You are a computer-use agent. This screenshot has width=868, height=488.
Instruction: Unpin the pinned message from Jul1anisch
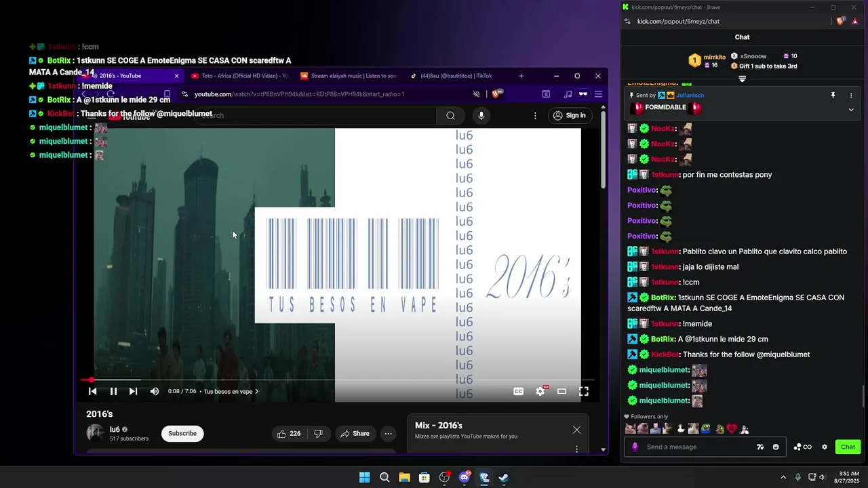[833, 96]
